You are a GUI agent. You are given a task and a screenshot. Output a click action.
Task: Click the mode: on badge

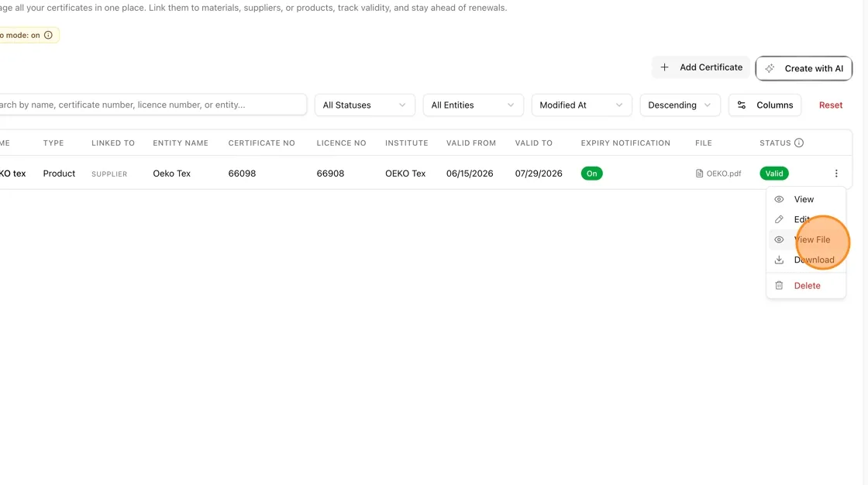pyautogui.click(x=28, y=35)
